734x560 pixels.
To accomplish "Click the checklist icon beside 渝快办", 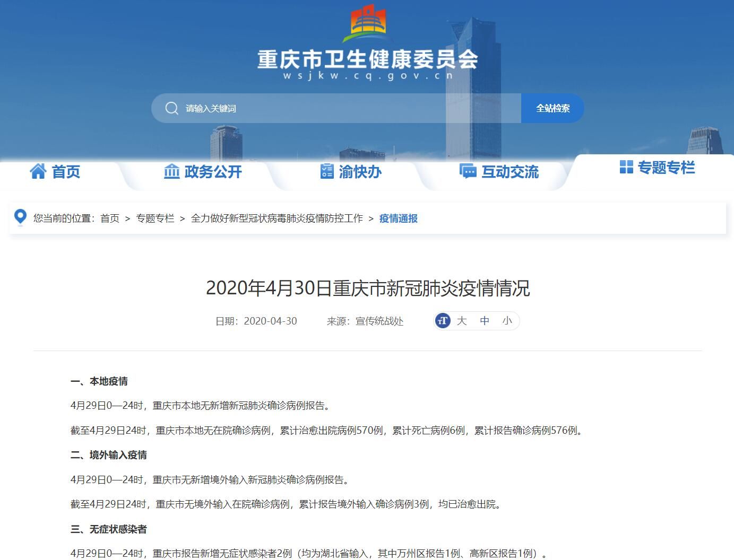I will (x=327, y=171).
